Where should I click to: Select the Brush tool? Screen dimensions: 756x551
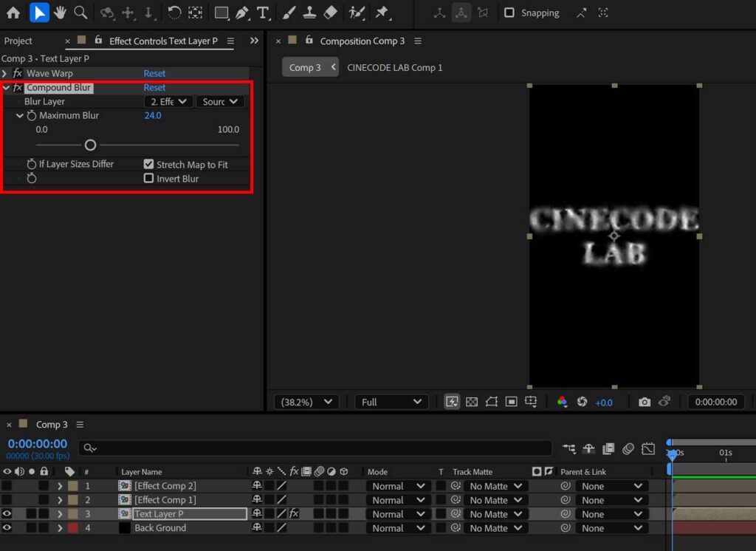pyautogui.click(x=289, y=13)
